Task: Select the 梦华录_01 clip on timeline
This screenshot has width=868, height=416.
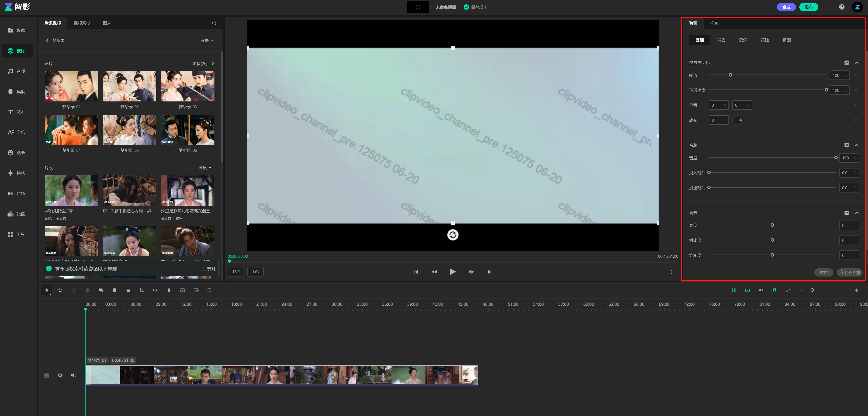Action: [x=282, y=375]
